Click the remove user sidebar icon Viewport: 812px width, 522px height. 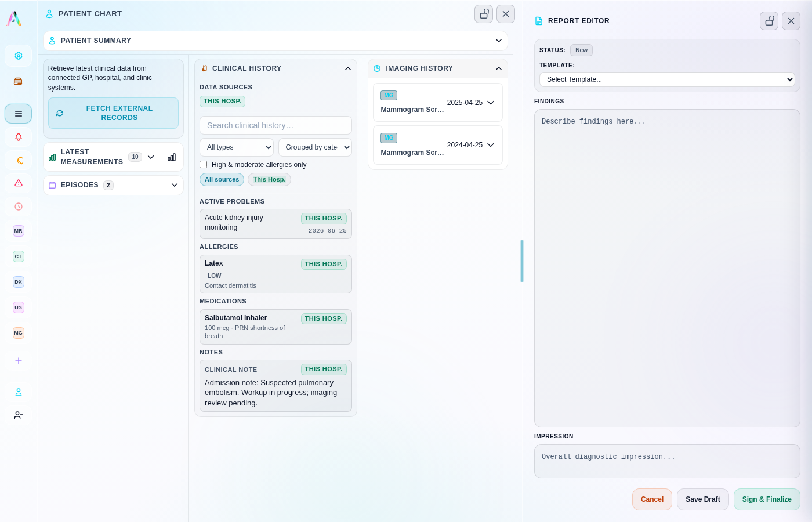tap(19, 415)
